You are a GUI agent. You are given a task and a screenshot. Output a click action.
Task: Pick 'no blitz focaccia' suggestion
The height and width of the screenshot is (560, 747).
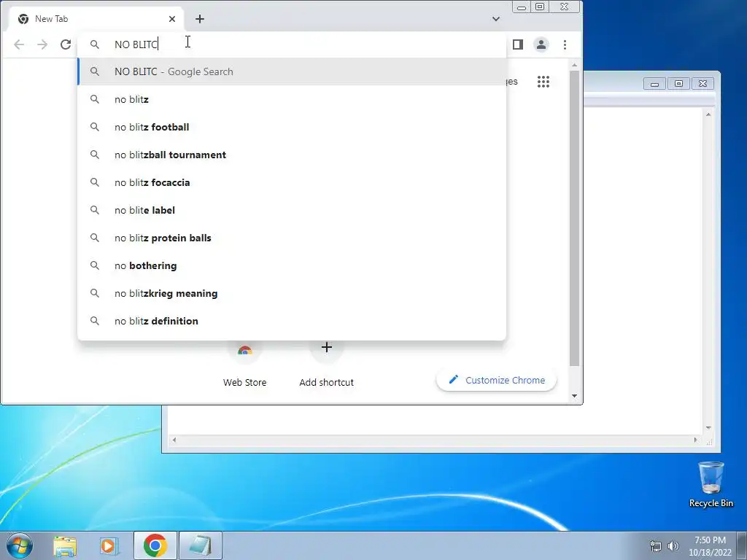(x=292, y=182)
